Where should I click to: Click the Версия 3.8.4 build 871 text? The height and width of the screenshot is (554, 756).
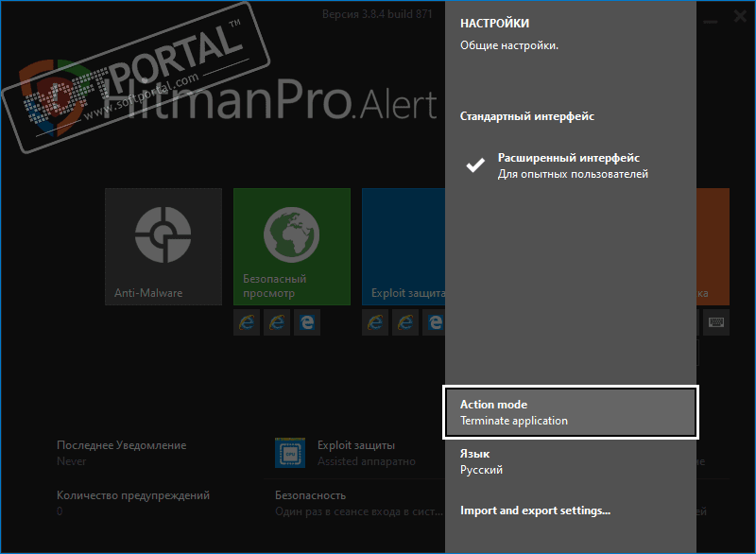coord(377,14)
